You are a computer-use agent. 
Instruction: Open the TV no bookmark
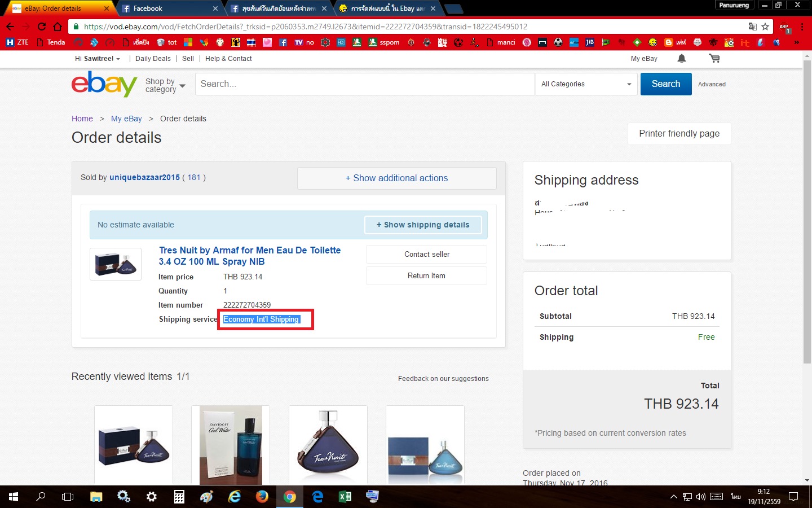[304, 42]
